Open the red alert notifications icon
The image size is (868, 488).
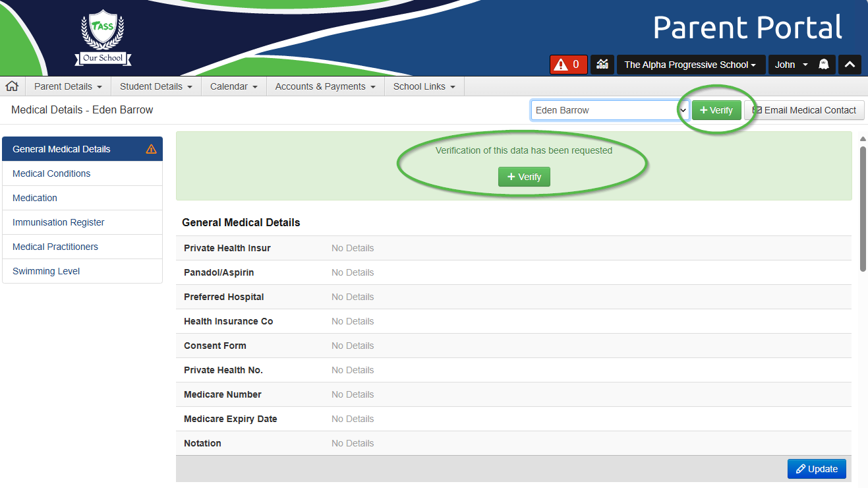click(568, 65)
